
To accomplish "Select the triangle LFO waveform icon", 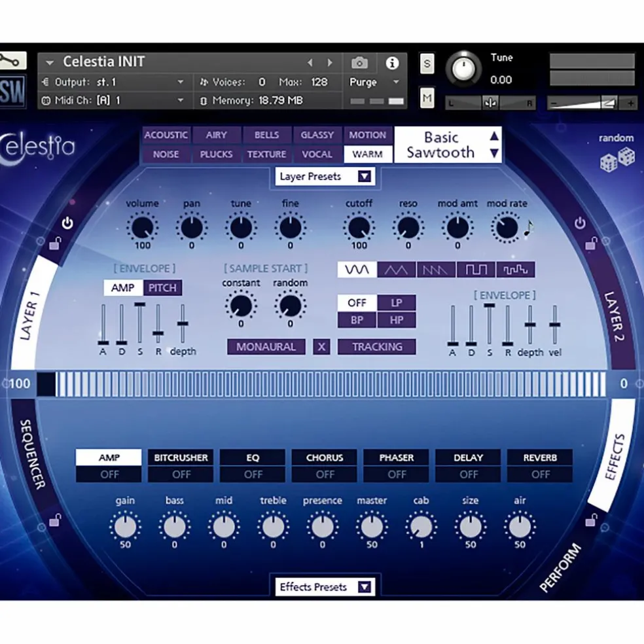I will pyautogui.click(x=397, y=270).
